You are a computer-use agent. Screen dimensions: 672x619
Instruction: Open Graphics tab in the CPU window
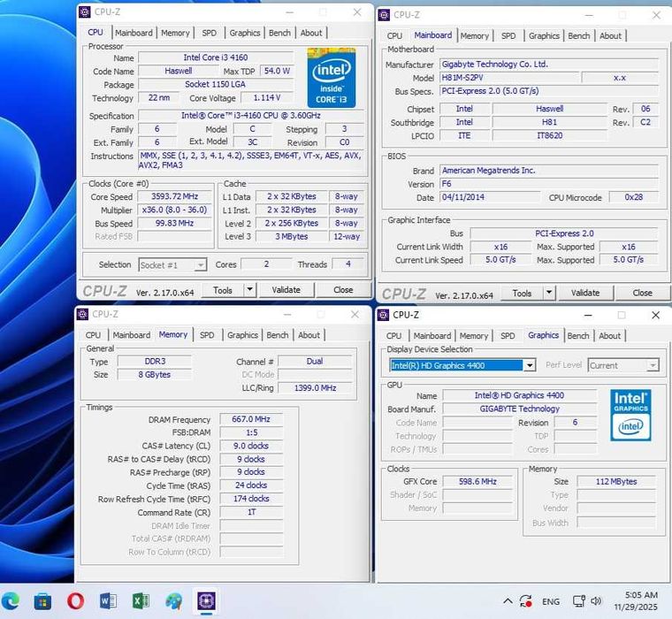[x=245, y=33]
